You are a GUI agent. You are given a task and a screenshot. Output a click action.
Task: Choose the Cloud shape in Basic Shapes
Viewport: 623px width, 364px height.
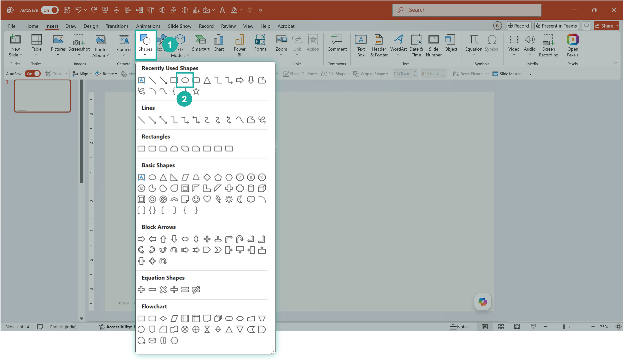tap(251, 199)
